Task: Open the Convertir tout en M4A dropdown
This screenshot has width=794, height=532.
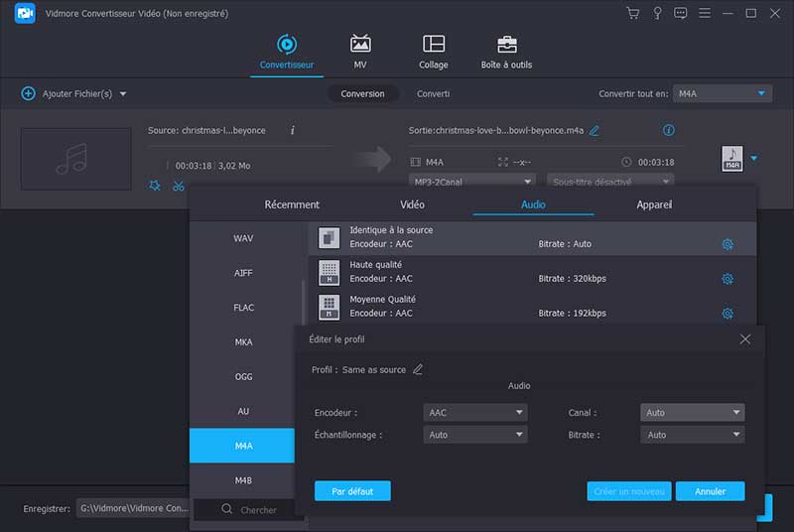Action: point(723,93)
